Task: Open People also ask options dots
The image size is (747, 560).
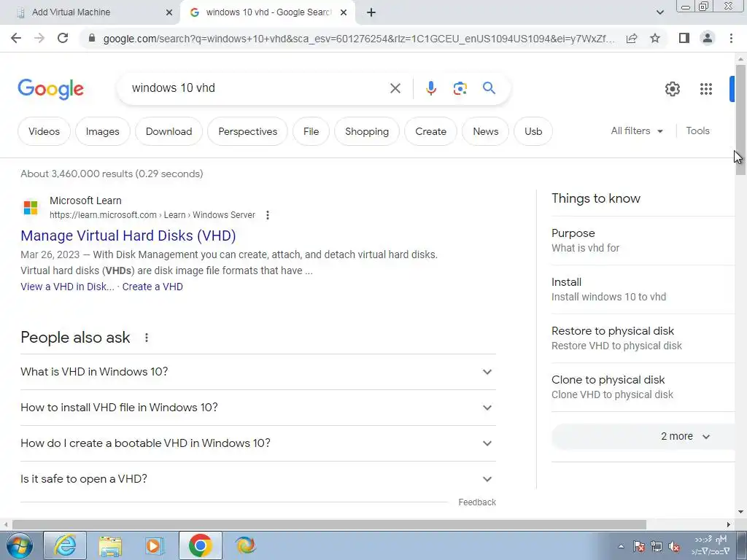Action: [146, 338]
